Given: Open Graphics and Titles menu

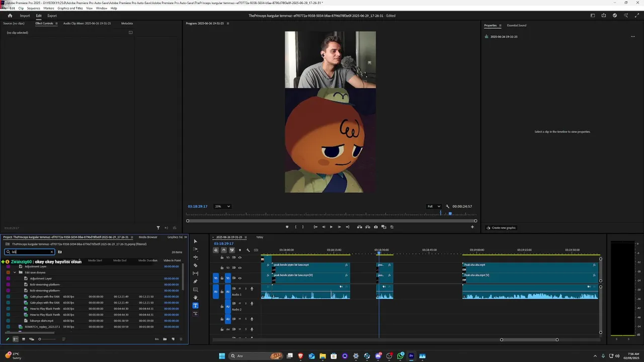Looking at the screenshot, I should coord(70,9).
